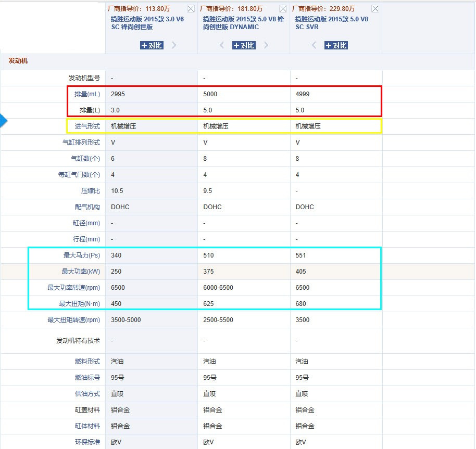Click the 3500-5000 torque rpm value
476x449 pixels.
click(x=126, y=320)
